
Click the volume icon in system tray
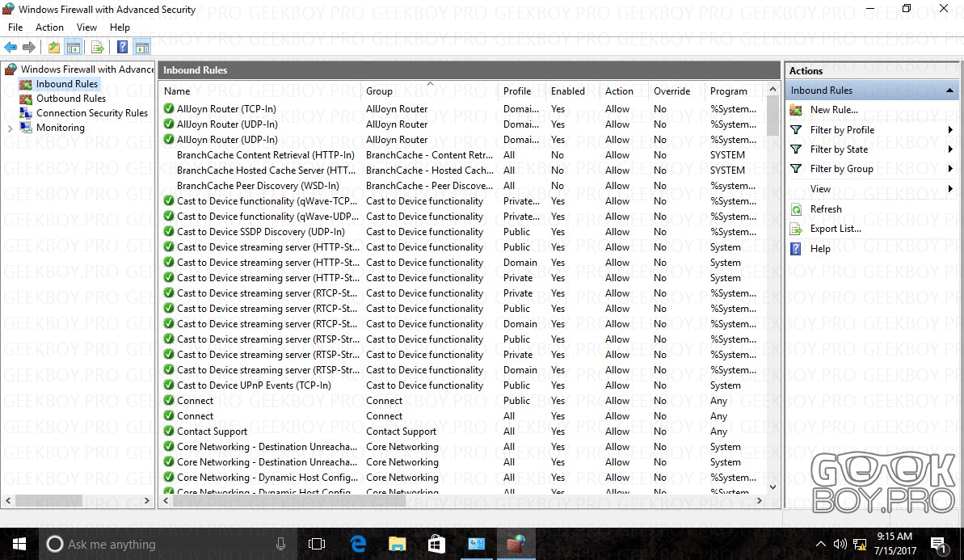click(x=840, y=544)
